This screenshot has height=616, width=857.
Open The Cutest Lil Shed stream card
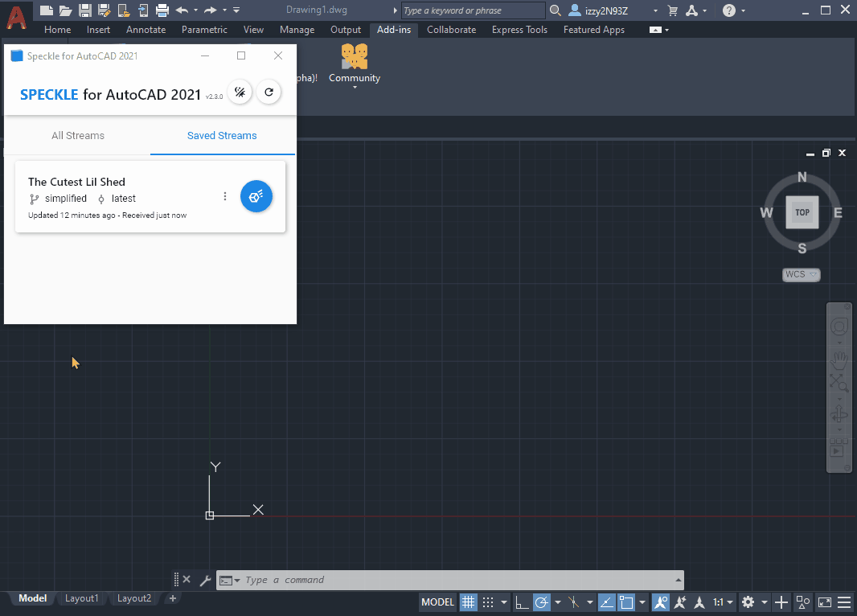(x=150, y=197)
